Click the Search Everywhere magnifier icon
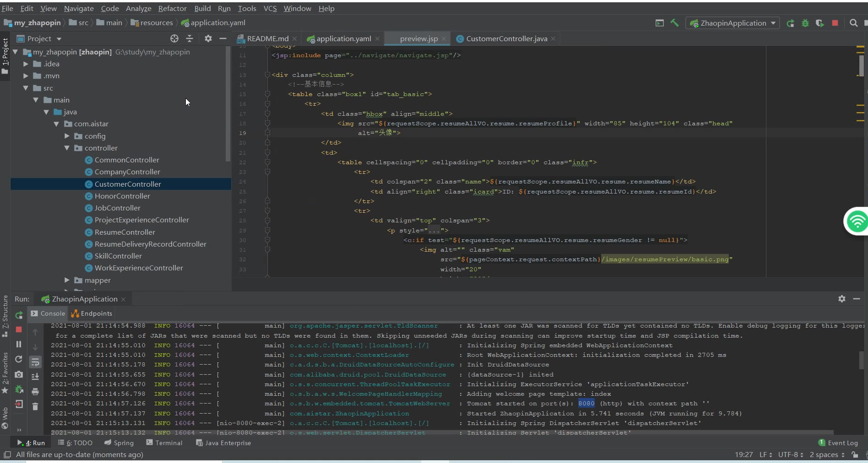 pos(853,23)
